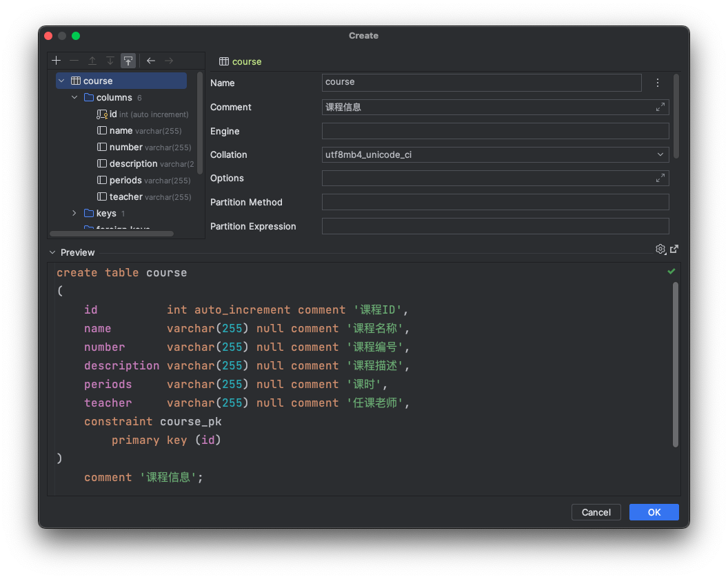728x579 pixels.
Task: Click the Comment input field
Action: (x=495, y=107)
